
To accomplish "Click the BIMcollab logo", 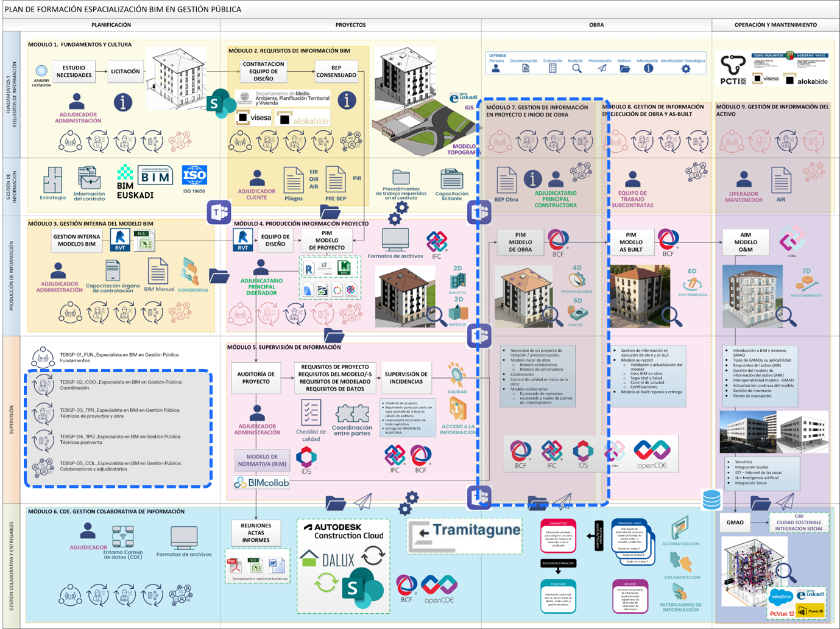I will tap(262, 482).
